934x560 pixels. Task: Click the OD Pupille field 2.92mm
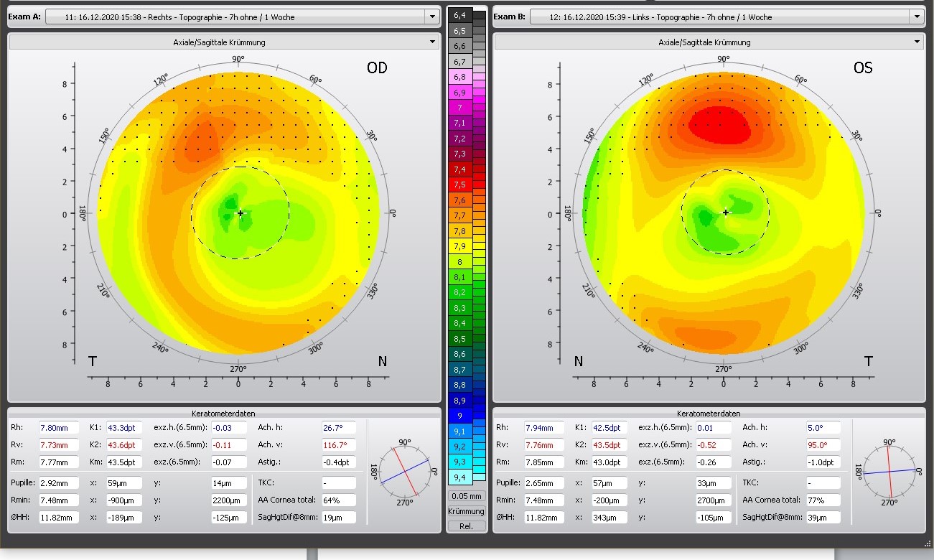58,483
